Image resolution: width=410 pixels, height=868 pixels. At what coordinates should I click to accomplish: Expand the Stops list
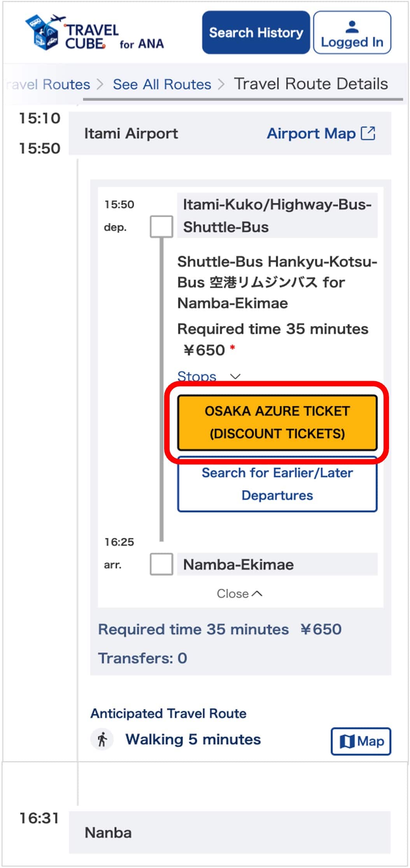click(196, 376)
